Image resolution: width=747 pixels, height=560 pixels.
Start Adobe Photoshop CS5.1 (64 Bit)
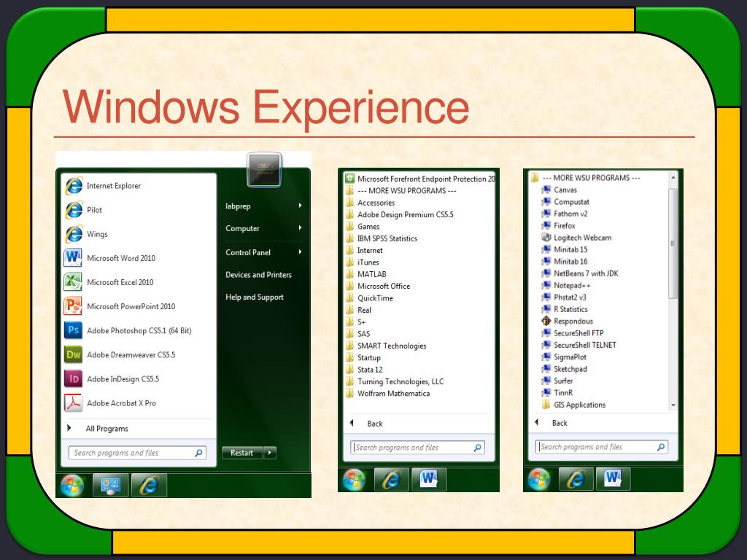128,330
